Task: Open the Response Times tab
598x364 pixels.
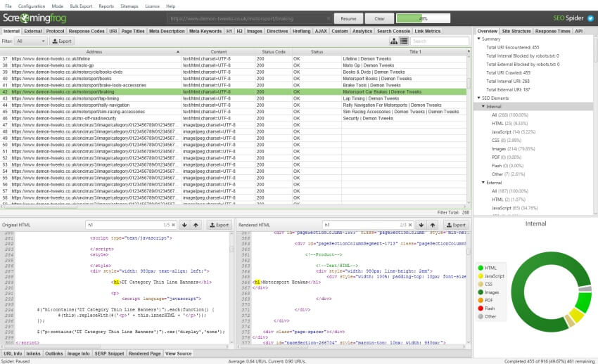Action: 552,31
